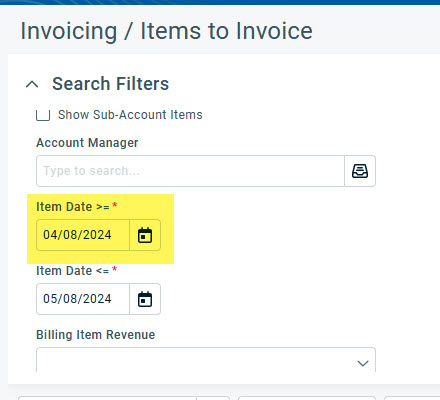This screenshot has width=440, height=400.
Task: Open calendar picker for Item Date >=
Action: click(145, 235)
